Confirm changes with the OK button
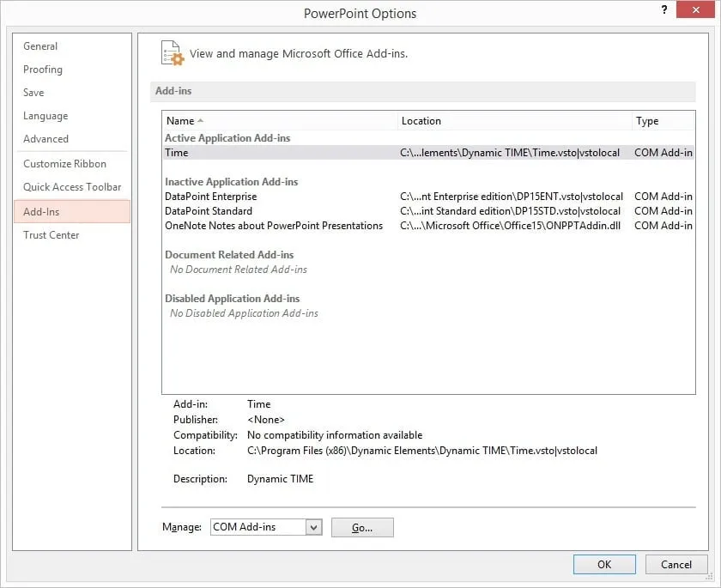Image resolution: width=721 pixels, height=588 pixels. click(x=604, y=564)
